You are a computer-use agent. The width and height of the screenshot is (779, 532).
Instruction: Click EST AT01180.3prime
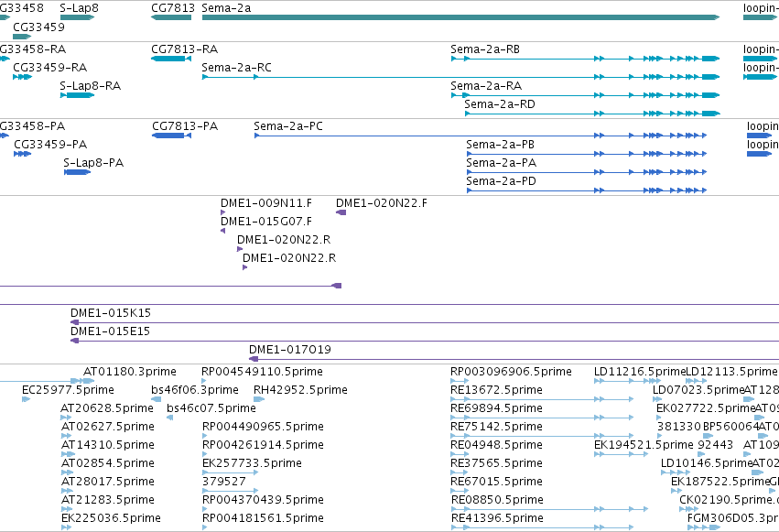tap(130, 372)
